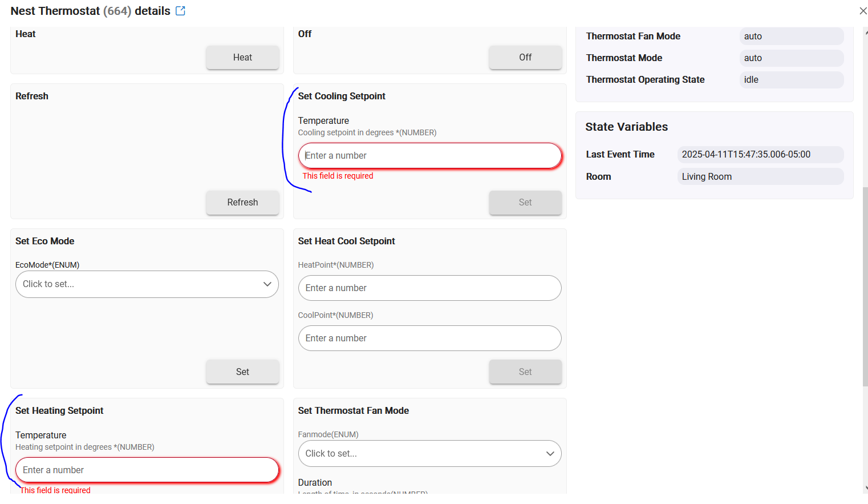Close the Nest Thermostat details dialog

point(862,11)
